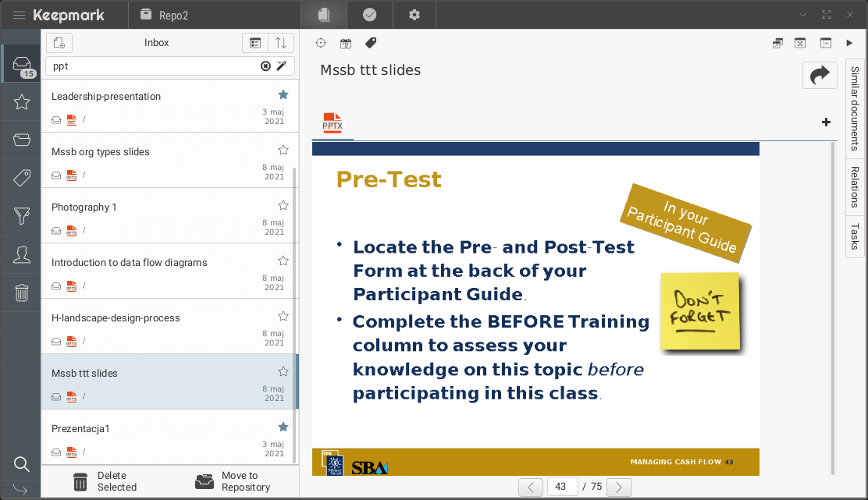Click Move to Repository button
The height and width of the screenshot is (500, 868).
[x=233, y=481]
